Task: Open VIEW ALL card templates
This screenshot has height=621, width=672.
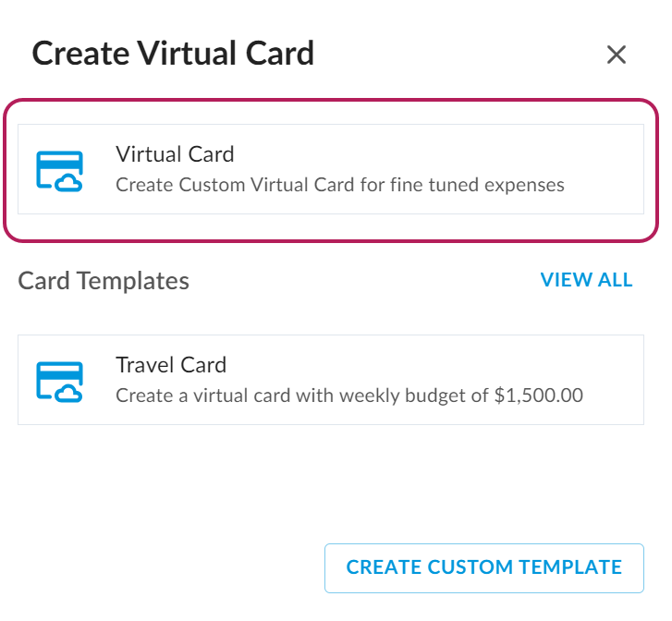Action: click(586, 280)
